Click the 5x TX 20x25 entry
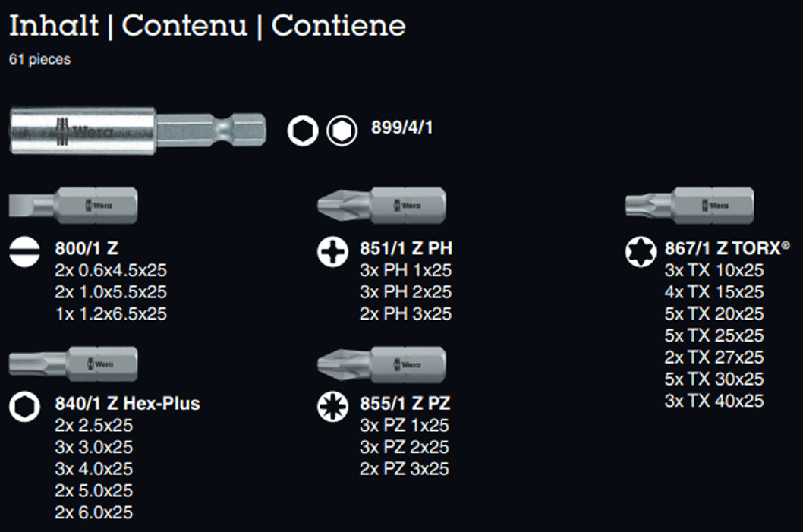This screenshot has height=532, width=803. 714,313
